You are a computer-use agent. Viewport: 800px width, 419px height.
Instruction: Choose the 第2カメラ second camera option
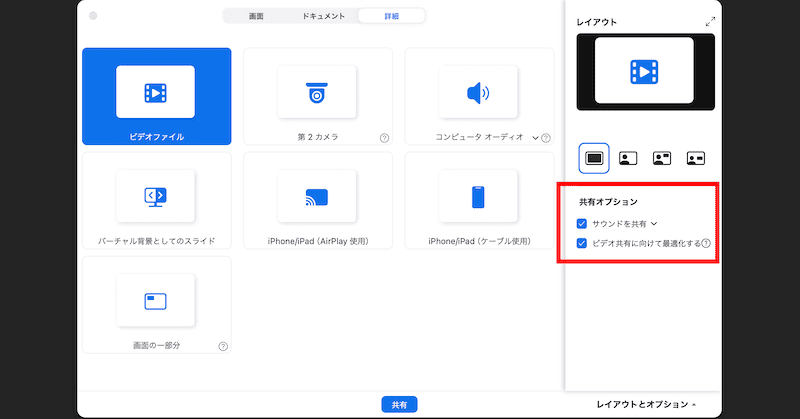click(317, 96)
